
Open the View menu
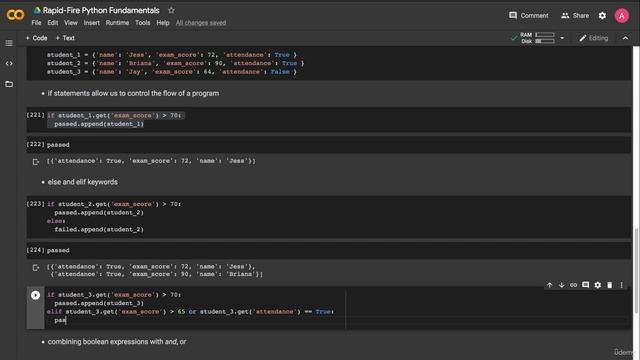[71, 23]
